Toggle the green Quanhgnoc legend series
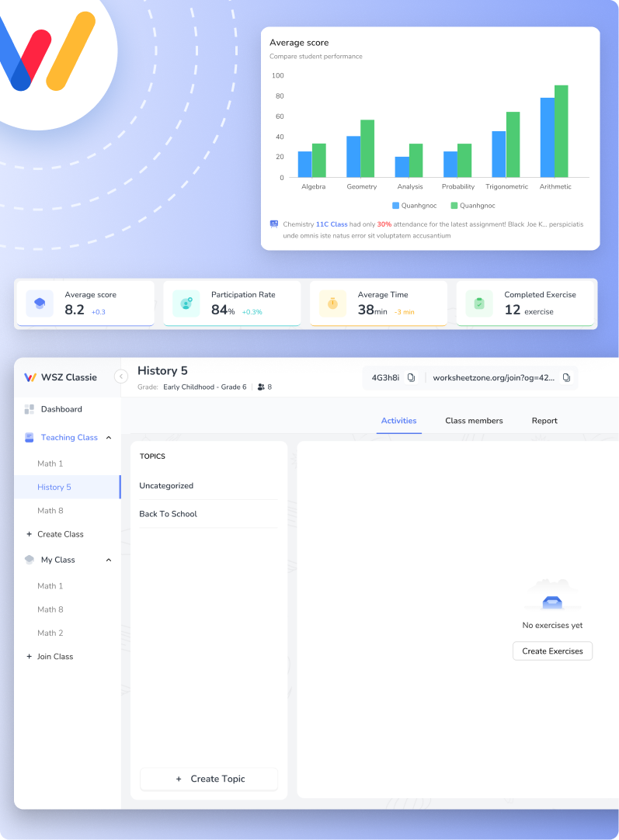This screenshot has height=840, width=619. 473,206
